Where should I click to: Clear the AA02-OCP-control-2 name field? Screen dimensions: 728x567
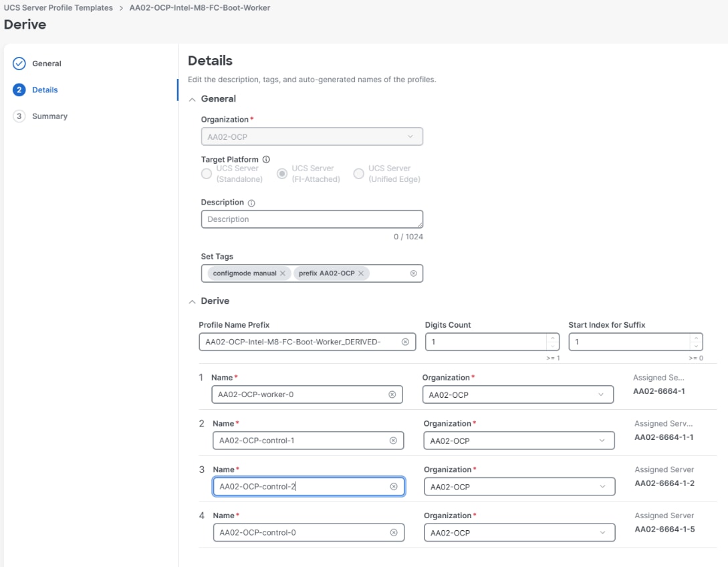pyautogui.click(x=394, y=486)
